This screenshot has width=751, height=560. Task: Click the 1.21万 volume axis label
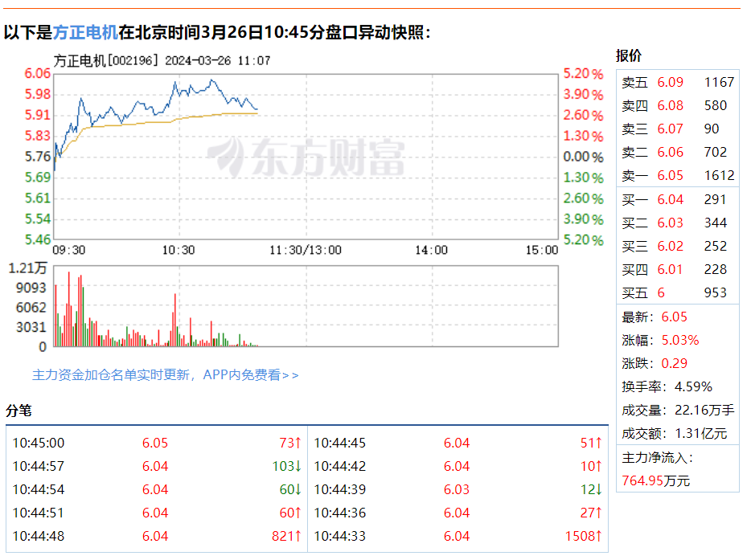pyautogui.click(x=28, y=268)
